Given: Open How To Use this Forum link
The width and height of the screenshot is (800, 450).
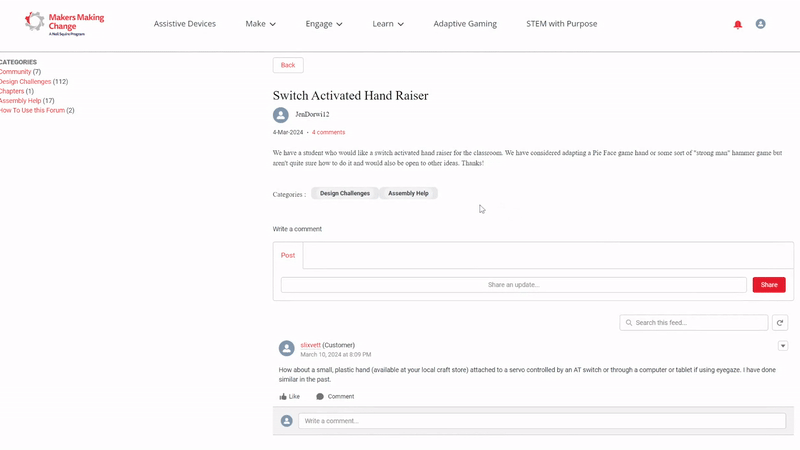Looking at the screenshot, I should (x=32, y=110).
